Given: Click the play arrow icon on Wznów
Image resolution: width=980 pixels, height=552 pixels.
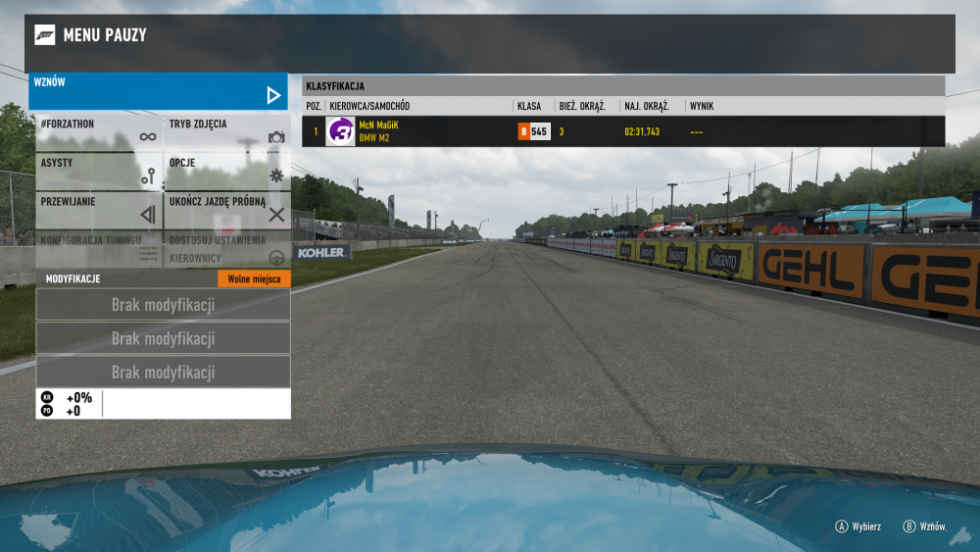Looking at the screenshot, I should click(x=273, y=96).
